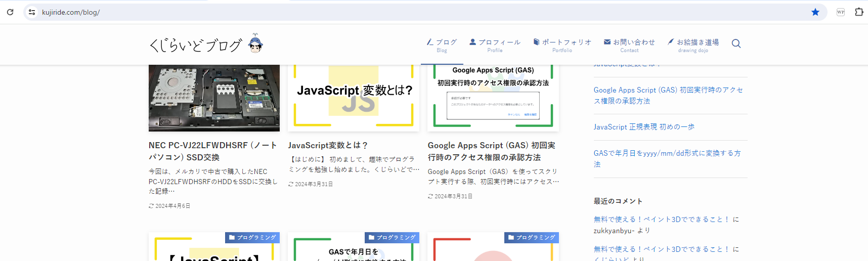Click the プログラミング tag on red-framed card
Image resolution: width=868 pixels, height=261 pixels.
coord(532,237)
